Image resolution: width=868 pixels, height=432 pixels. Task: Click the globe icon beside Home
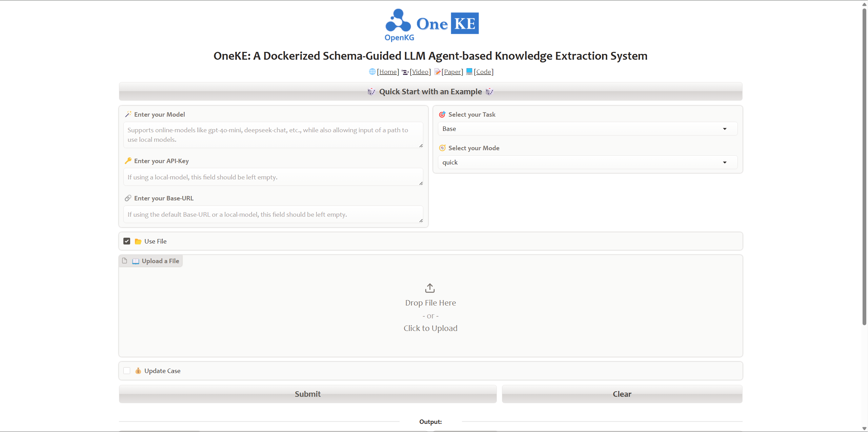coord(372,72)
